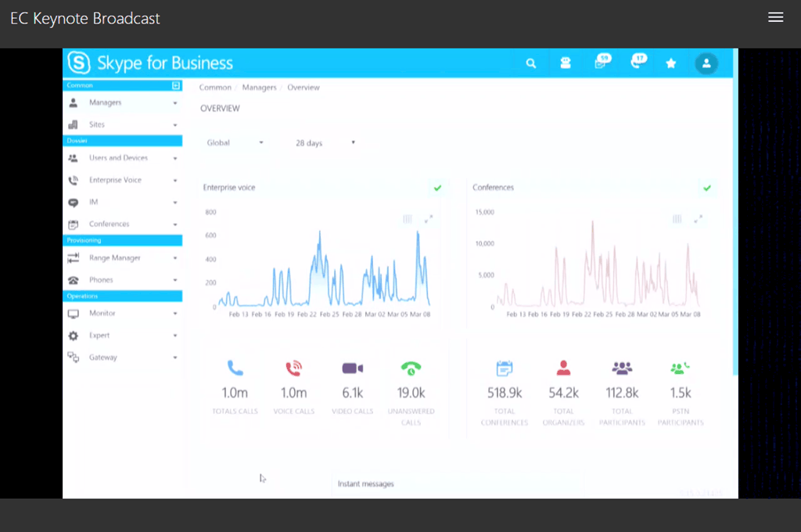Image resolution: width=801 pixels, height=532 pixels.
Task: Open the 28 days period dropdown
Action: click(x=325, y=143)
